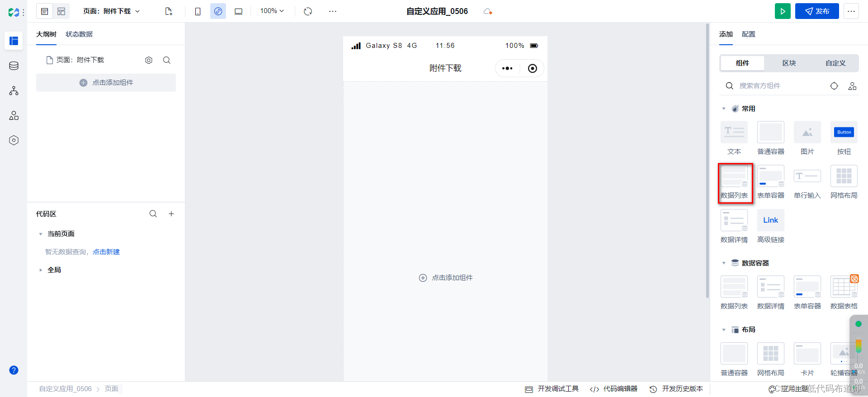Viewport: 868px width, 397px height.
Task: Click the locate target icon beside search
Action: coord(834,86)
